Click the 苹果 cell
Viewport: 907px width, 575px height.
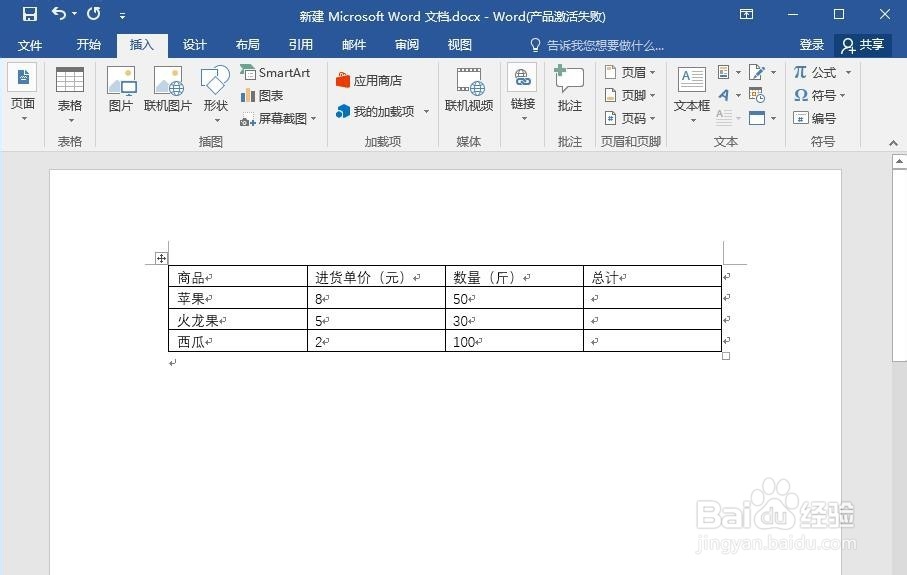click(238, 298)
